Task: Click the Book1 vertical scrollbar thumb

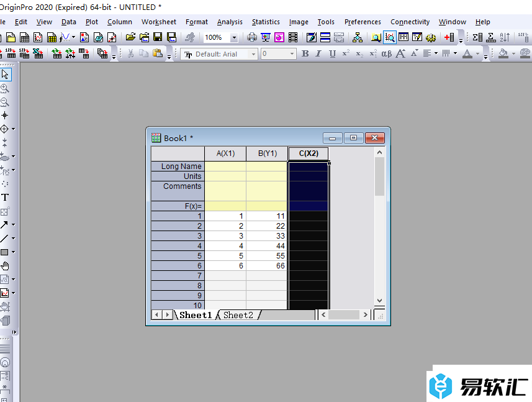Action: coord(379,176)
